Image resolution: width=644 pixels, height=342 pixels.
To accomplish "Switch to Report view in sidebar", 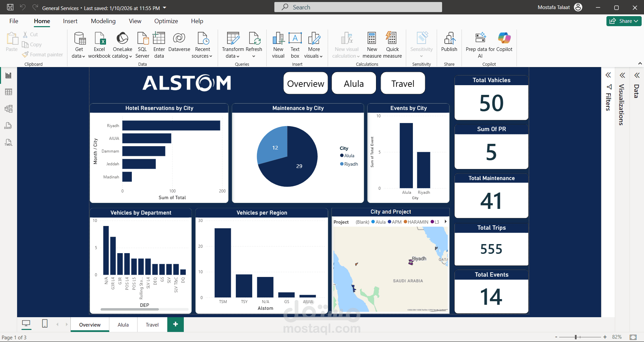I will tap(9, 75).
